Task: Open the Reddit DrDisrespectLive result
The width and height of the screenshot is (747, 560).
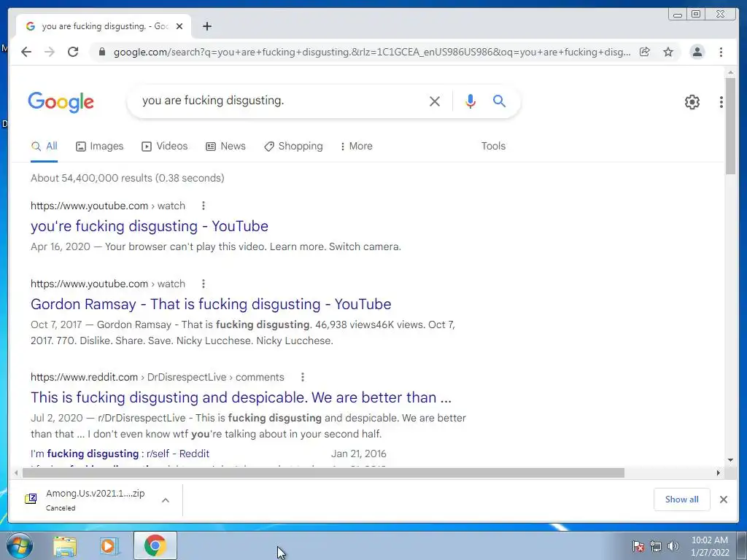Action: click(x=241, y=397)
